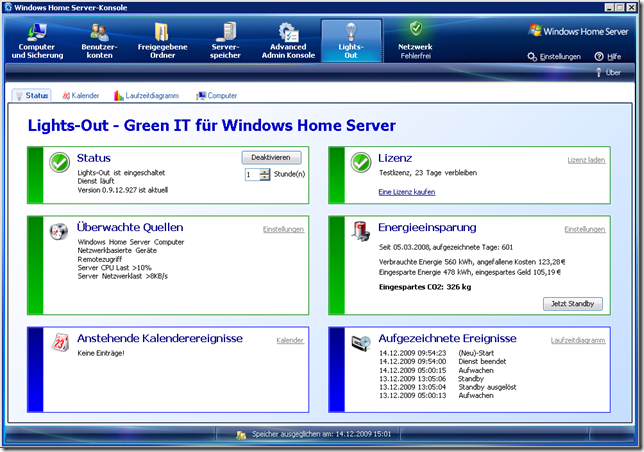Click Version 0.9.12.927 ist aktuell text
Image resolution: width=644 pixels, height=452 pixels.
click(x=122, y=190)
